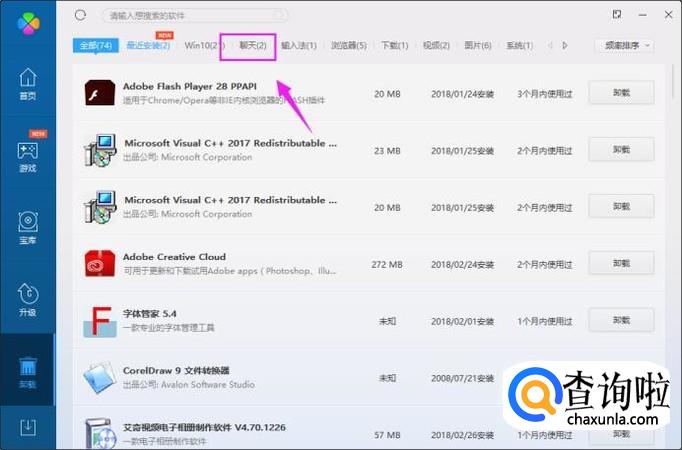The image size is (682, 450).
Task: Click the 艾奇视频电子相册 software icon
Action: [100, 434]
